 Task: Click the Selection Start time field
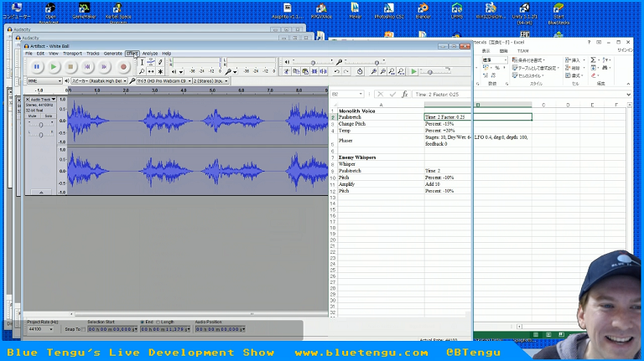(x=112, y=329)
